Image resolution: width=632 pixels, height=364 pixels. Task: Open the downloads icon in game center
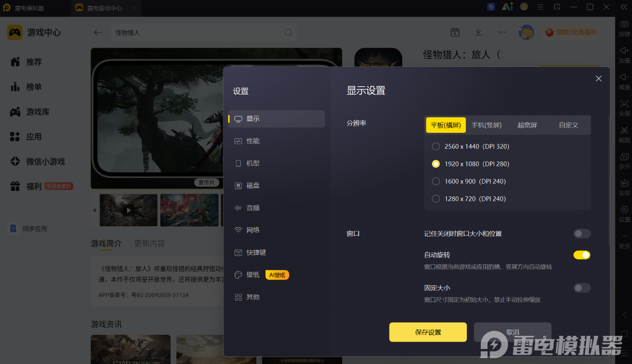[478, 32]
